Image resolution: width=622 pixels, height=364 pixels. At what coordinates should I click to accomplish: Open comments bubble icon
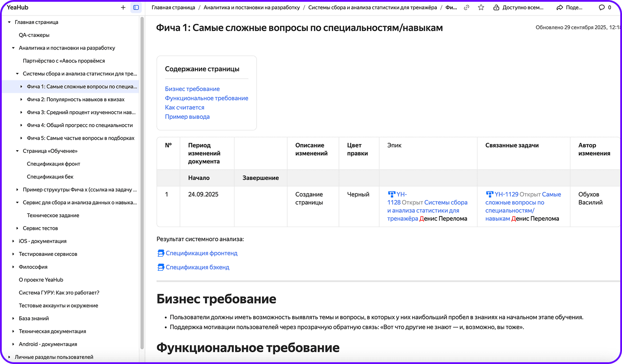(x=602, y=8)
